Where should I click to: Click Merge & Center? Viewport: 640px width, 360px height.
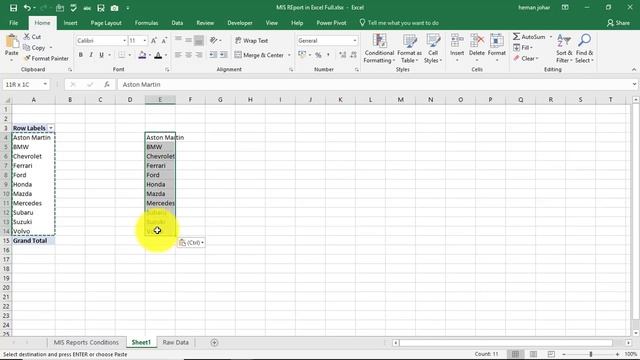click(x=259, y=55)
